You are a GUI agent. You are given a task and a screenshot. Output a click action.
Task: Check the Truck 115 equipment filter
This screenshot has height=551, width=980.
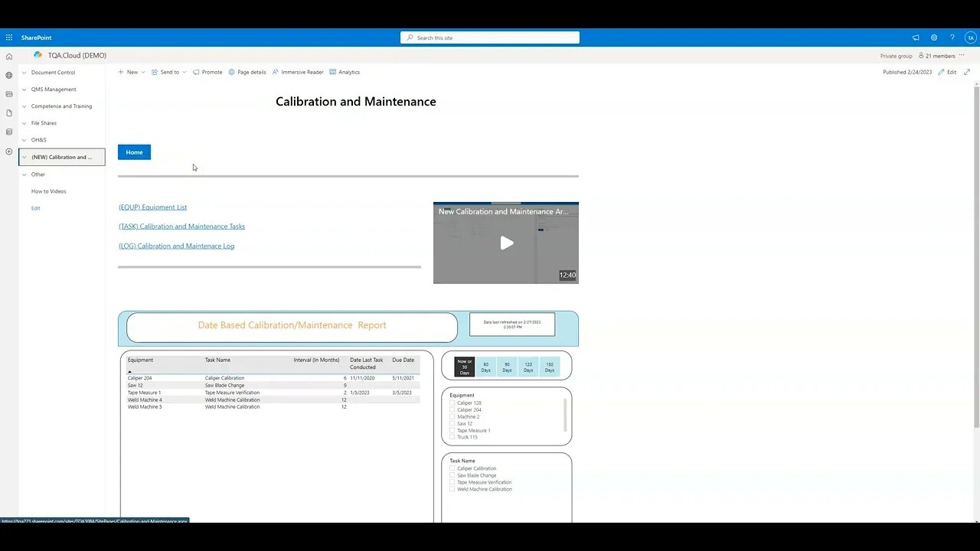coord(452,437)
